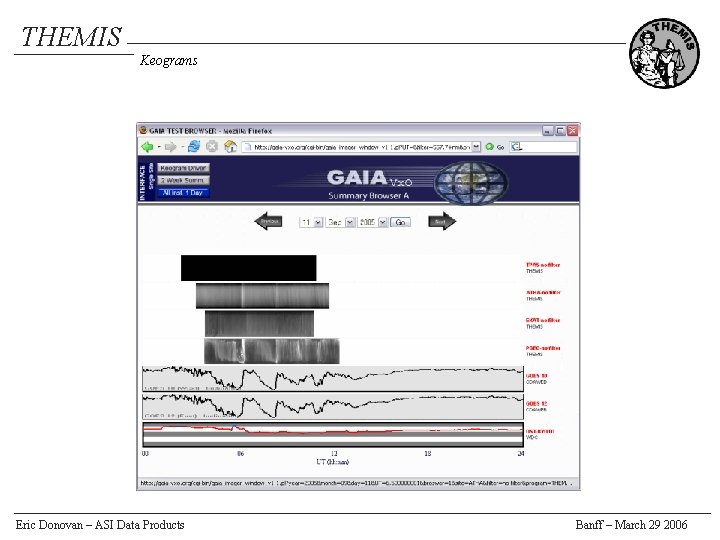Screen dimensions: 720x540
Task: Click the red PGEO no-filter label
Action: click(x=543, y=348)
